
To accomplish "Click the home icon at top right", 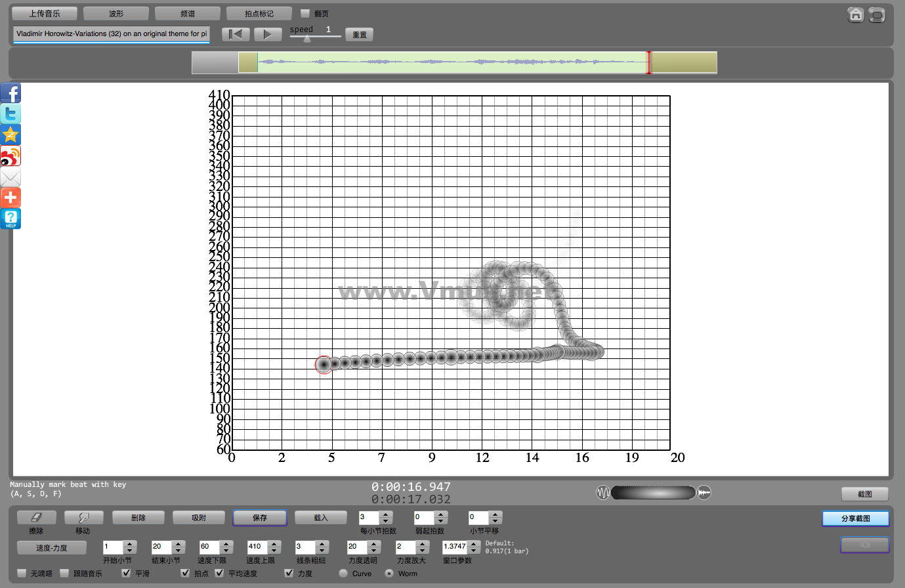I will (855, 15).
